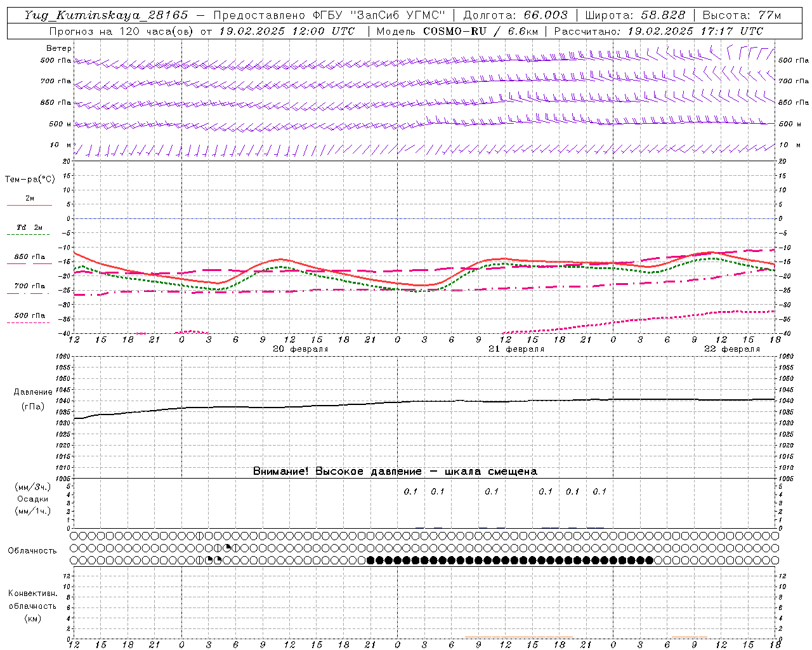Click the 20 февраля date label
The image size is (812, 650).
point(301,349)
